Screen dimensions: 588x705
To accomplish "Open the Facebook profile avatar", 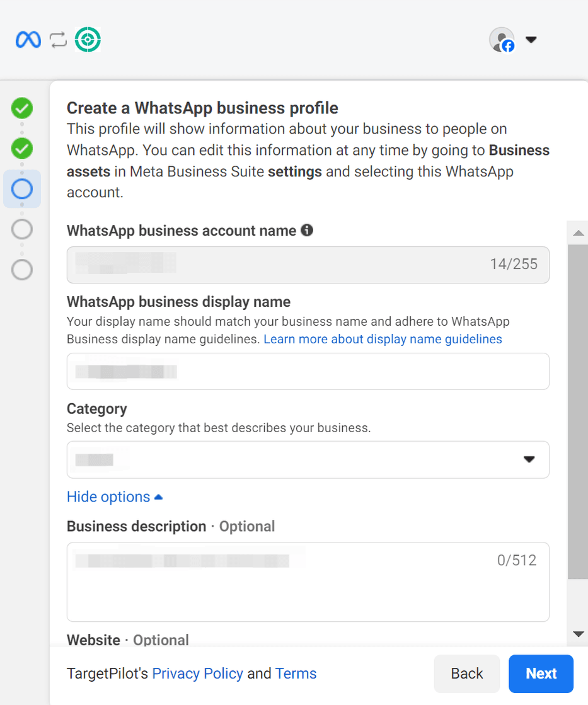I will click(502, 40).
